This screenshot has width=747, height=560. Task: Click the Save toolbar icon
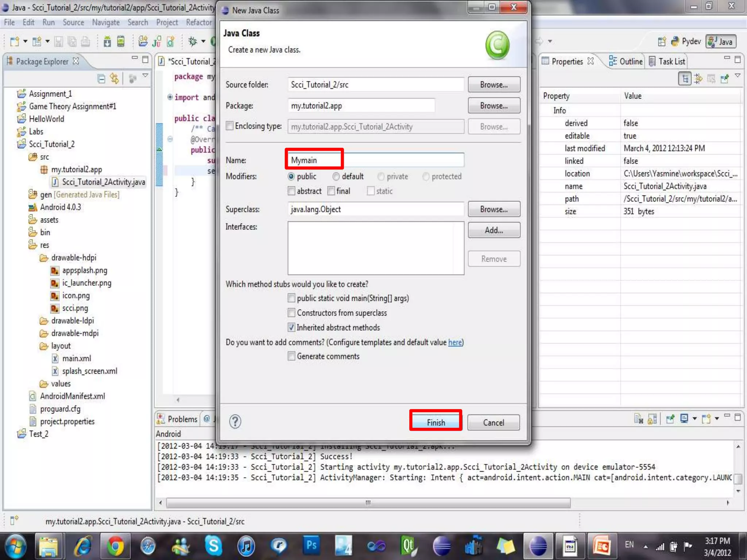pyautogui.click(x=58, y=42)
